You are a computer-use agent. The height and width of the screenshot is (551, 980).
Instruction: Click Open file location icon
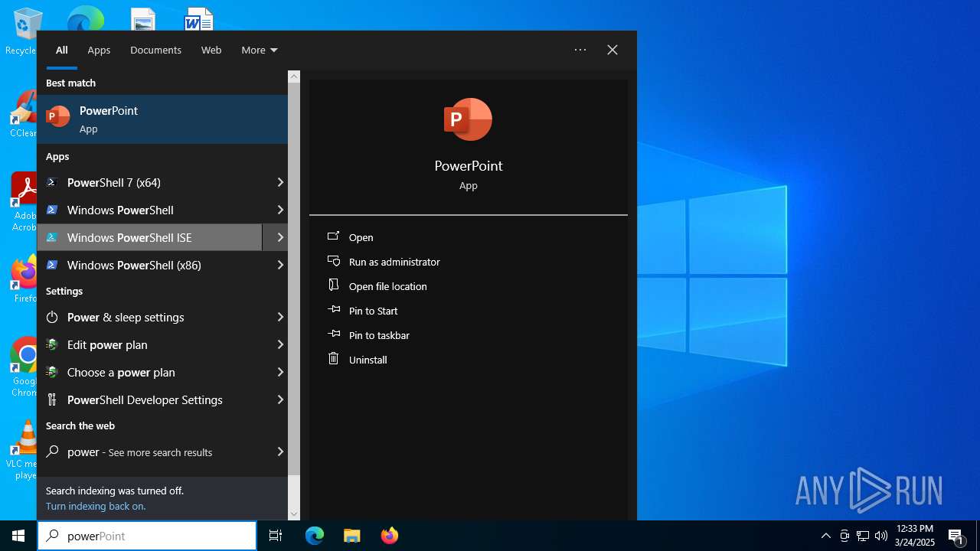(334, 285)
